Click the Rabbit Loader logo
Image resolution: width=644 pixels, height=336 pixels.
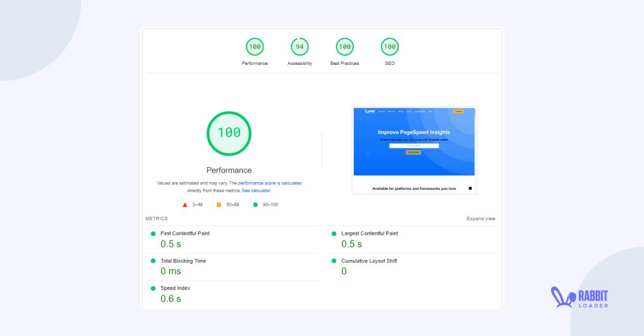pyautogui.click(x=579, y=298)
